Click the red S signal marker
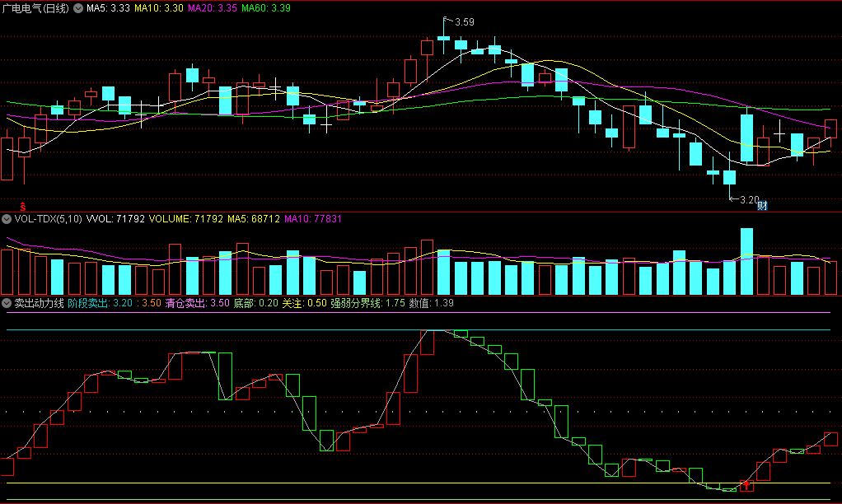842x504 pixels. click(23, 207)
